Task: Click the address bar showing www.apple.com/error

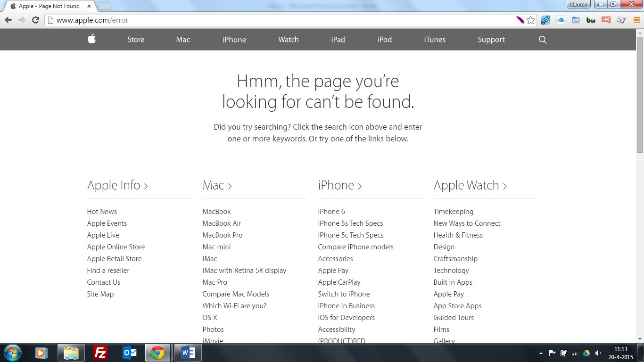Action: coord(283,20)
